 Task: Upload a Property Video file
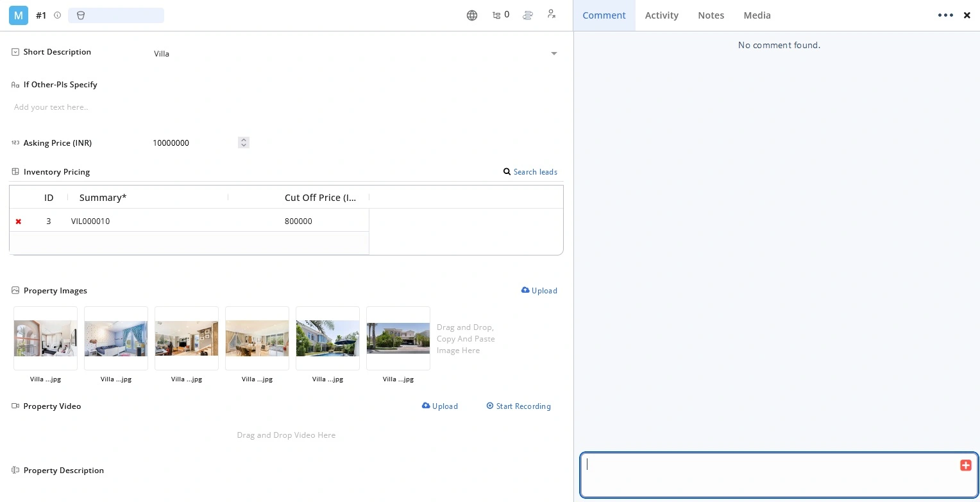click(440, 406)
